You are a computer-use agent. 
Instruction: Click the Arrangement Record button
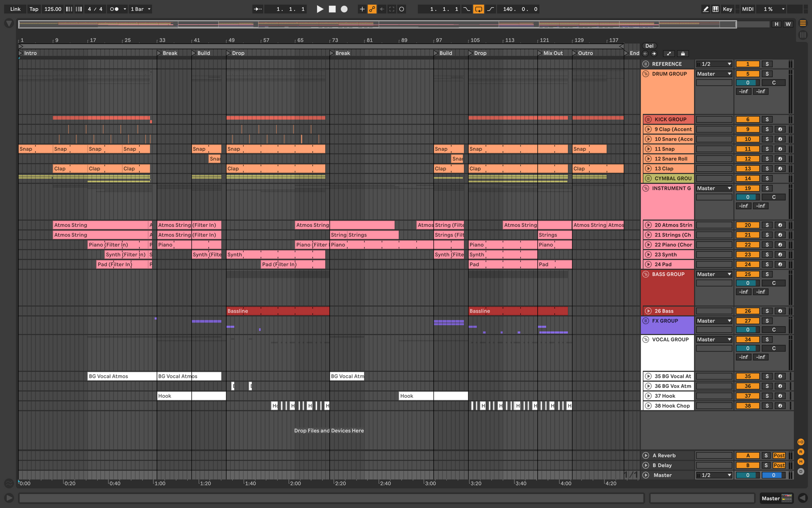click(x=344, y=9)
